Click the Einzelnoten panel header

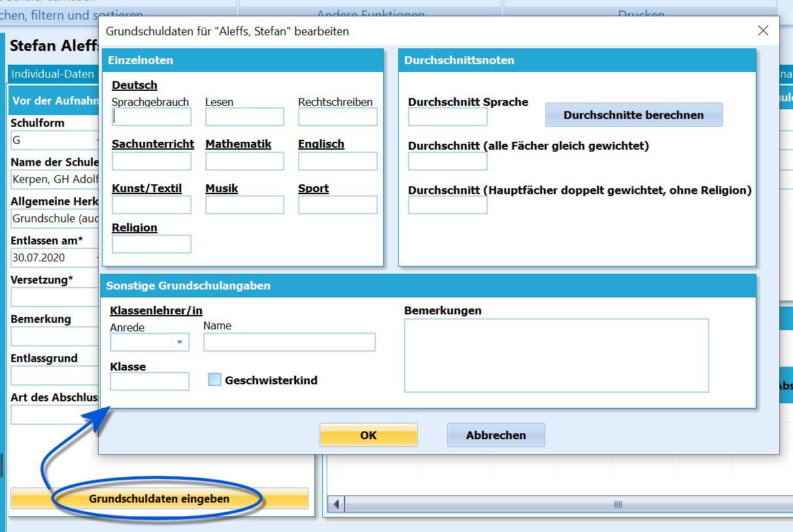click(x=243, y=60)
